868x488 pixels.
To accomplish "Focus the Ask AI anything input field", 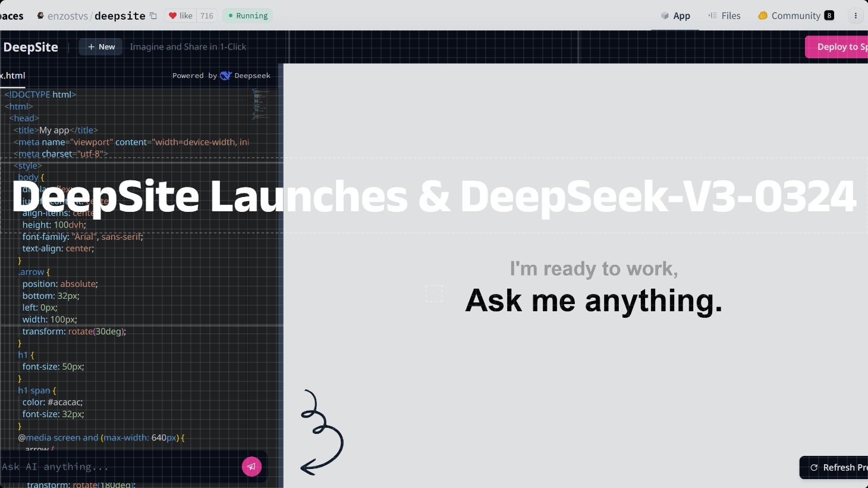I will (x=119, y=467).
